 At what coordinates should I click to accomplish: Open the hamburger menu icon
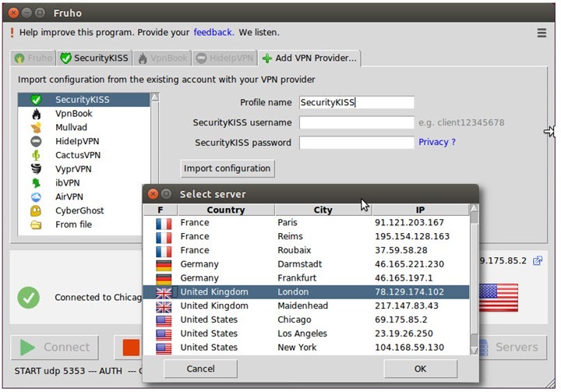tap(542, 33)
